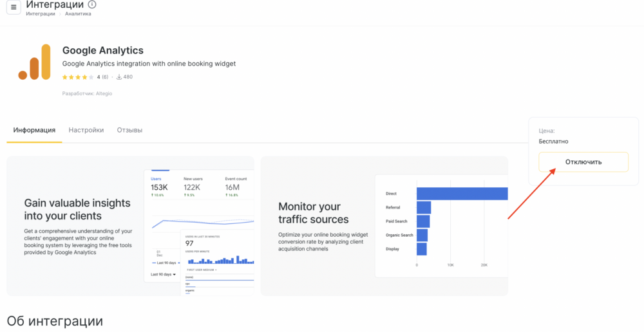The image size is (644, 332).
Task: Click the (6) review count
Action: (x=105, y=77)
